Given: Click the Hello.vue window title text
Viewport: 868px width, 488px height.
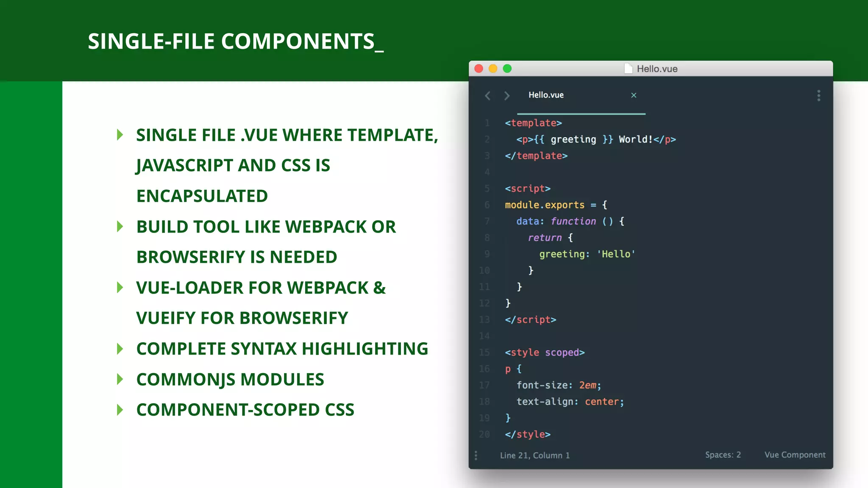Looking at the screenshot, I should pos(657,69).
